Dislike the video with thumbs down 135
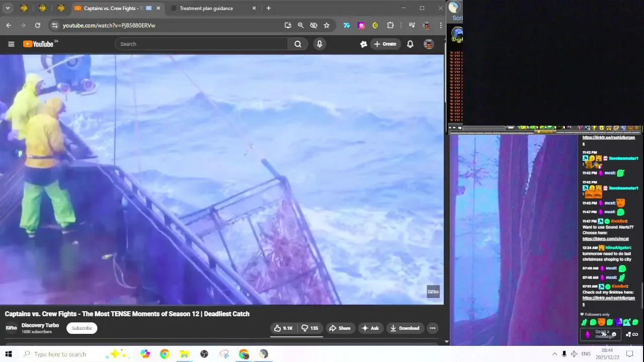Screen dimensions: 644x362 click(x=310, y=328)
